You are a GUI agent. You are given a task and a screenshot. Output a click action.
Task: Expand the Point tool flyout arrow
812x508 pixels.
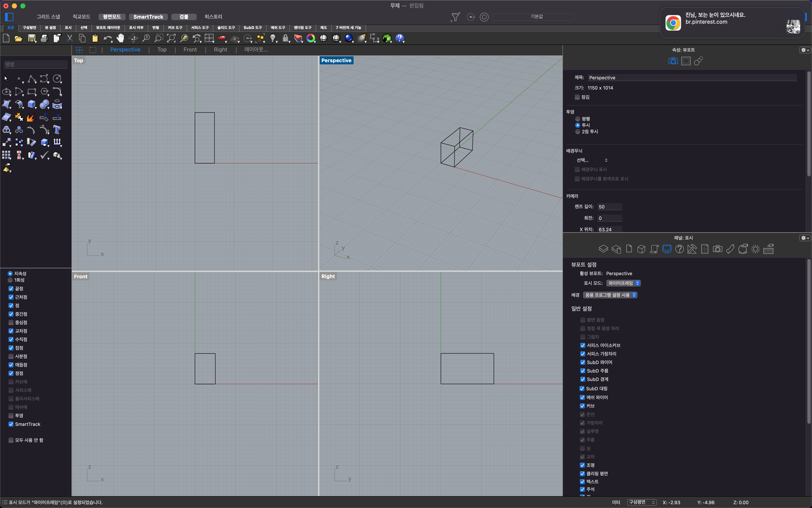click(x=23, y=82)
